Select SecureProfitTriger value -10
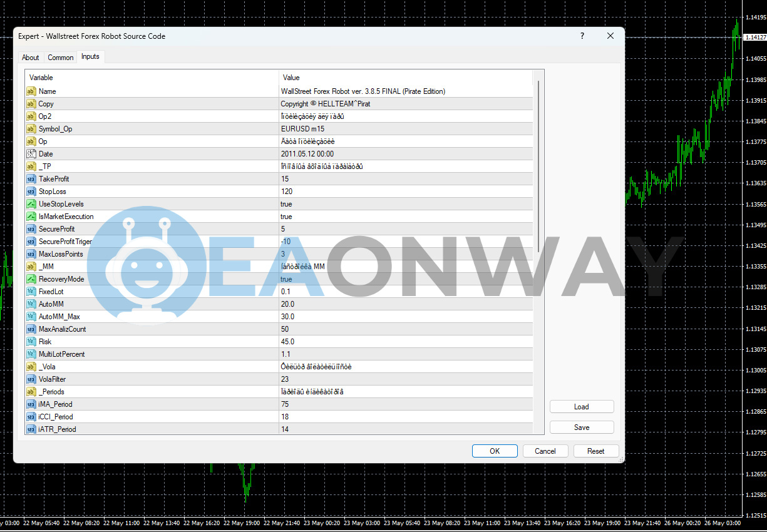This screenshot has height=532, width=767. point(286,242)
